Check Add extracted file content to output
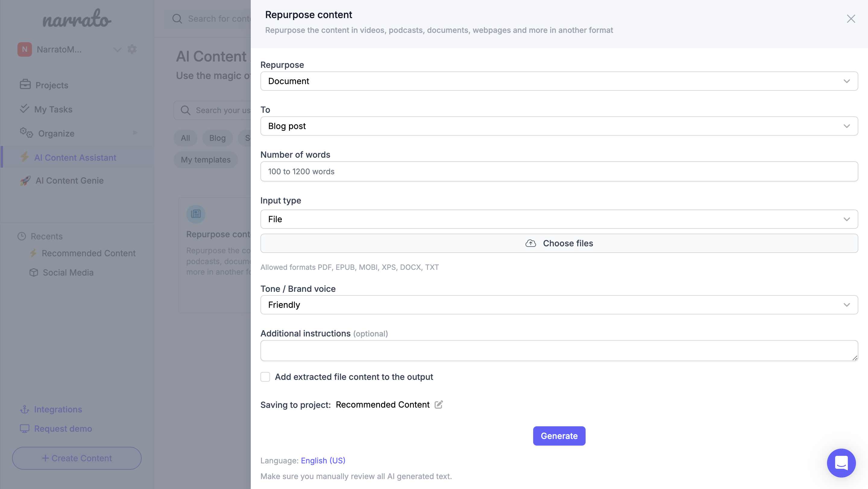Viewport: 868px width, 489px height. 265,377
